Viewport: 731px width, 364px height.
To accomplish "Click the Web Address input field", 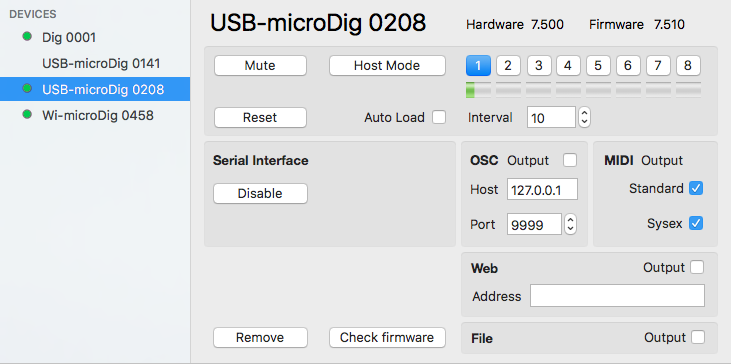I will (x=617, y=296).
